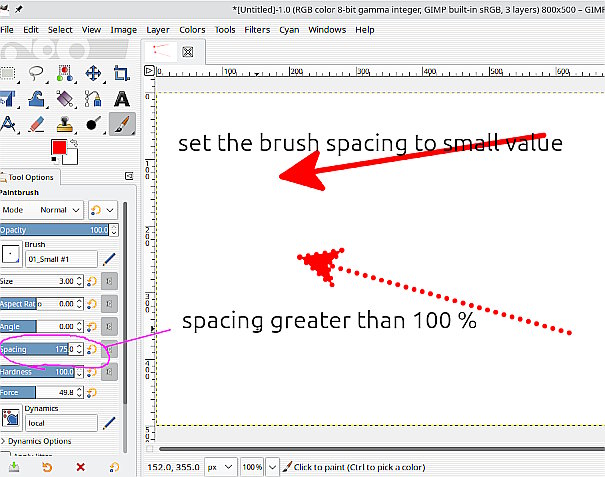Select the Paintbrush tool in toolbox
605x477 pixels.
coord(120,124)
